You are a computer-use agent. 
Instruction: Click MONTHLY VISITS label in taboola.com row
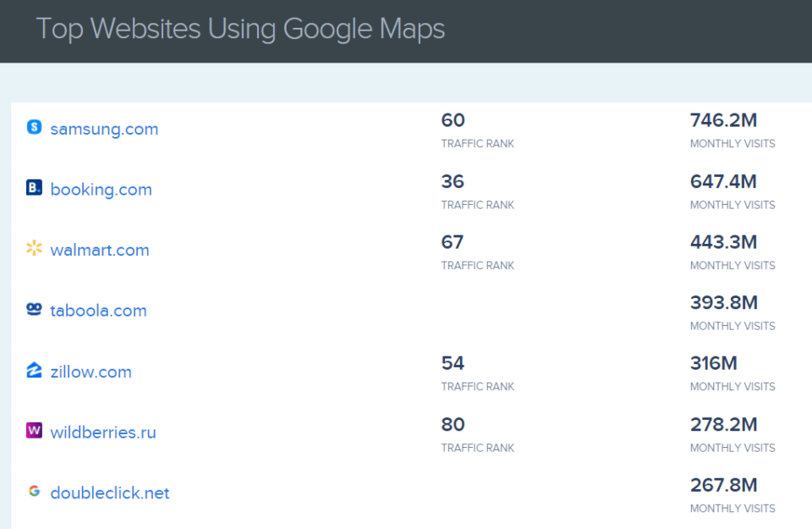coord(732,326)
